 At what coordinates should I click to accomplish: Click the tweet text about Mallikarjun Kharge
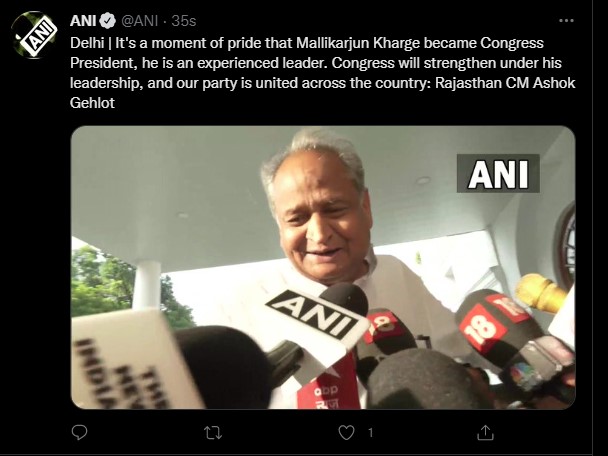click(x=323, y=73)
